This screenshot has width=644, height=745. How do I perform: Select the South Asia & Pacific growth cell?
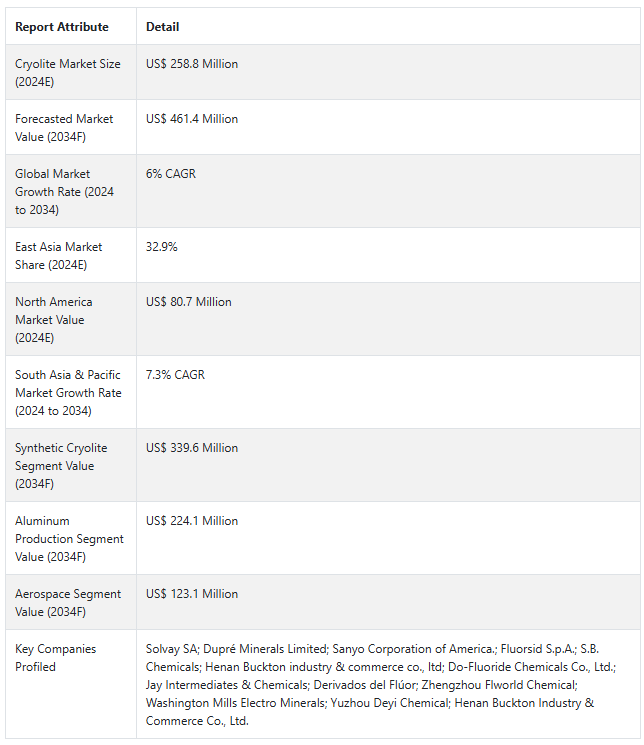click(x=68, y=393)
